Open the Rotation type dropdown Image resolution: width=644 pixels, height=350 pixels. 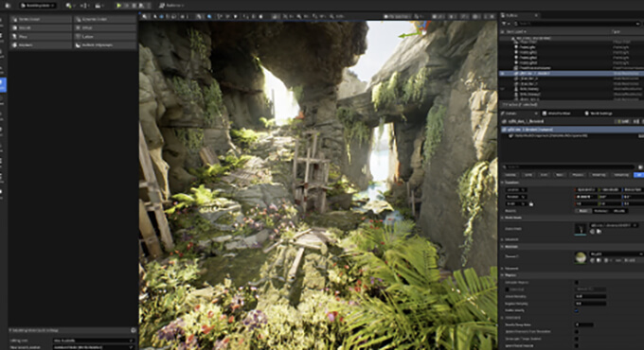click(515, 197)
